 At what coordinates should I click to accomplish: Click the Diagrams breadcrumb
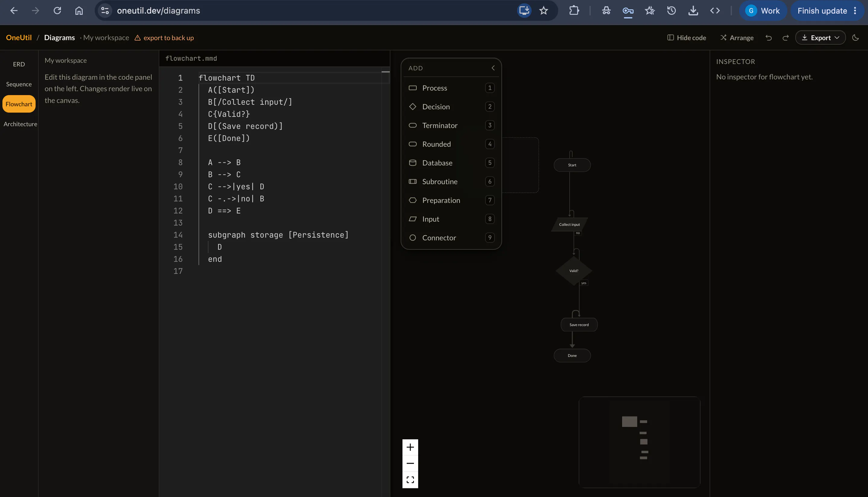[x=59, y=37]
